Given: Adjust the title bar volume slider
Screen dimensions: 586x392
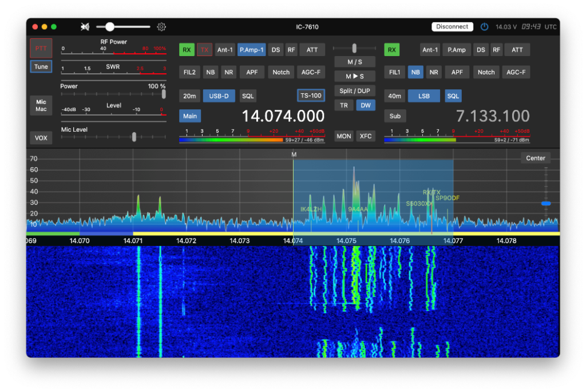Looking at the screenshot, I should click(x=110, y=27).
